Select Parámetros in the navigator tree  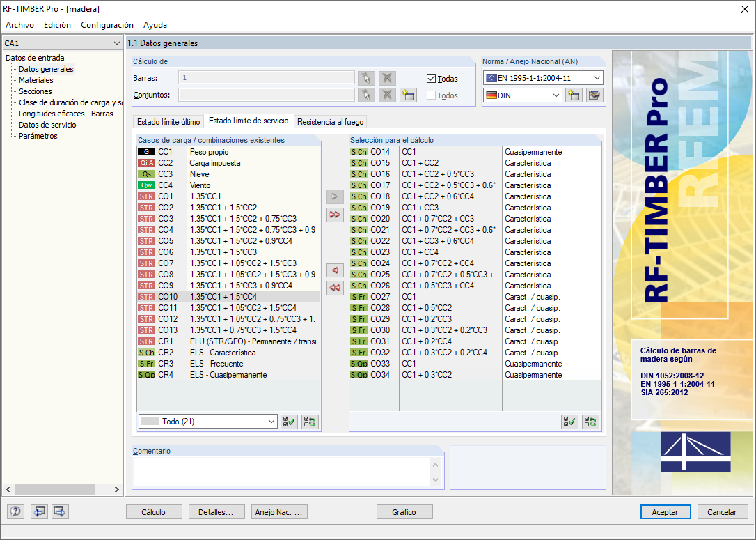pyautogui.click(x=38, y=136)
